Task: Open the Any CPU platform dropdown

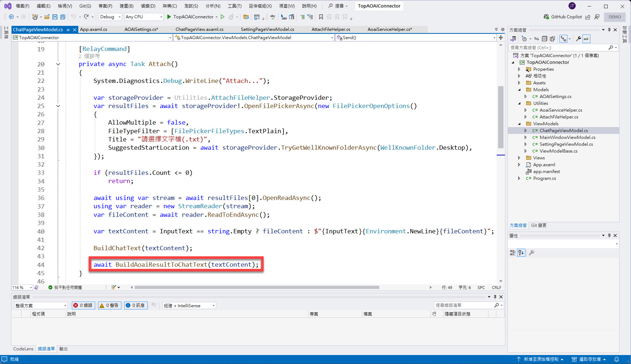Action: coord(144,17)
